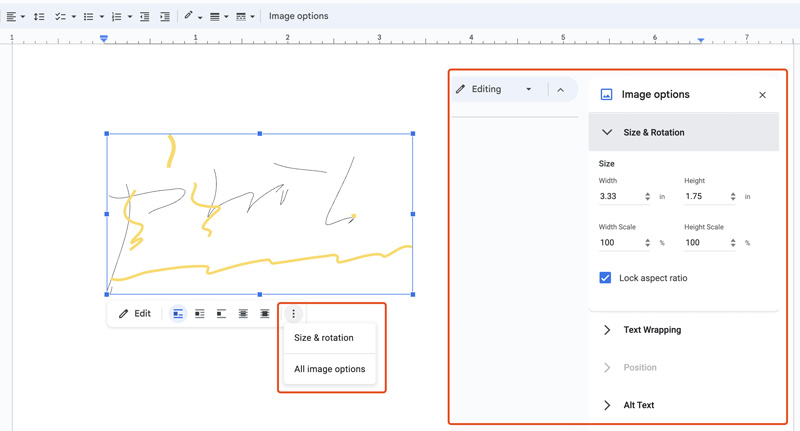Pick the In front of text icon
The width and height of the screenshot is (800, 431).
(x=265, y=314)
